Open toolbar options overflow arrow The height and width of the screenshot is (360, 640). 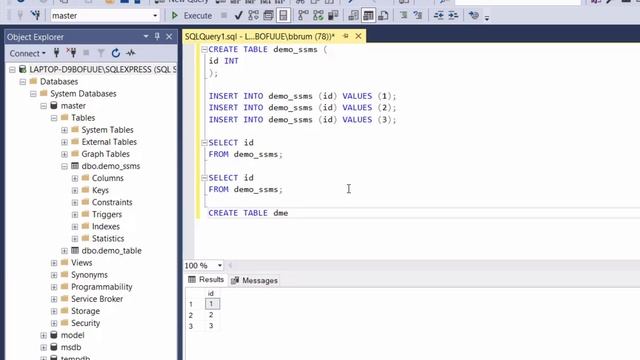[487, 18]
